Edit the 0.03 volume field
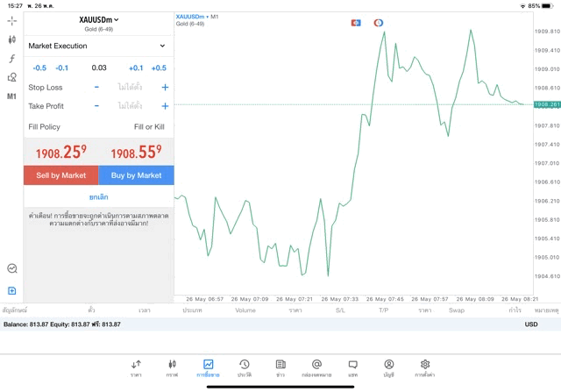This screenshot has width=561, height=392. [x=99, y=68]
